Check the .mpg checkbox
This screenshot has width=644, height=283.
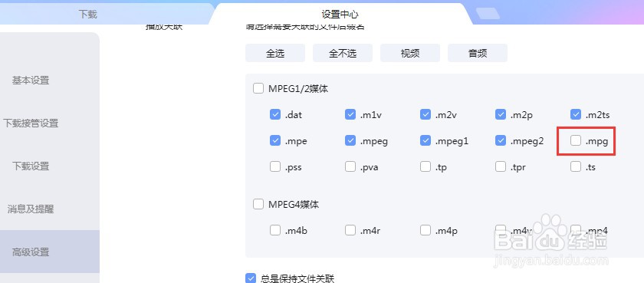pos(576,141)
